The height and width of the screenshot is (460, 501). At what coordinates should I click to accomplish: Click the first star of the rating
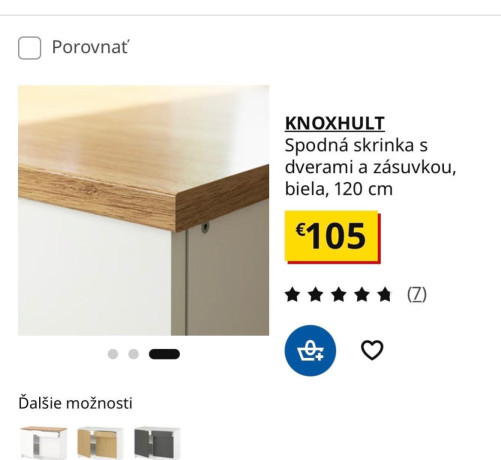[x=292, y=295]
